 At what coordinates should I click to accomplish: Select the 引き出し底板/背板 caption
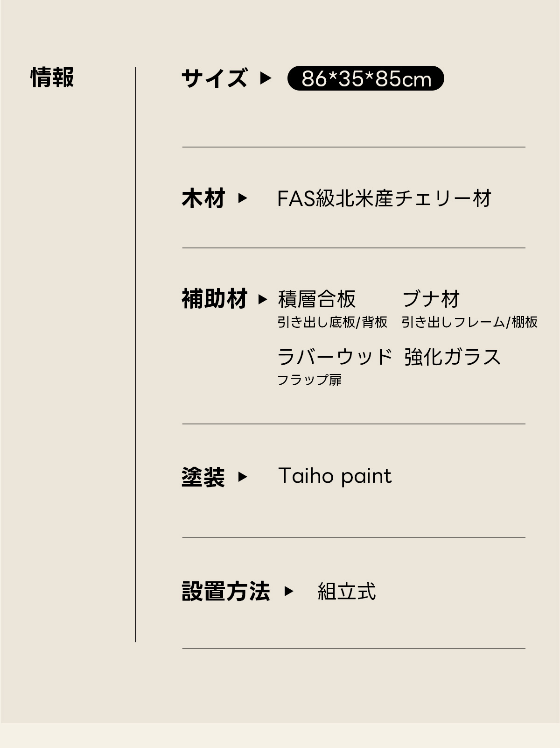pos(332,322)
